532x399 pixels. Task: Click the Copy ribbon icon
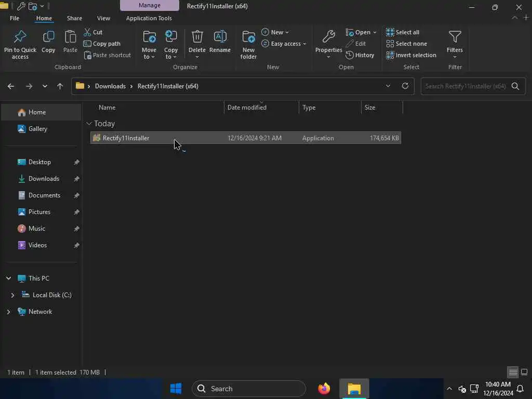pos(48,37)
